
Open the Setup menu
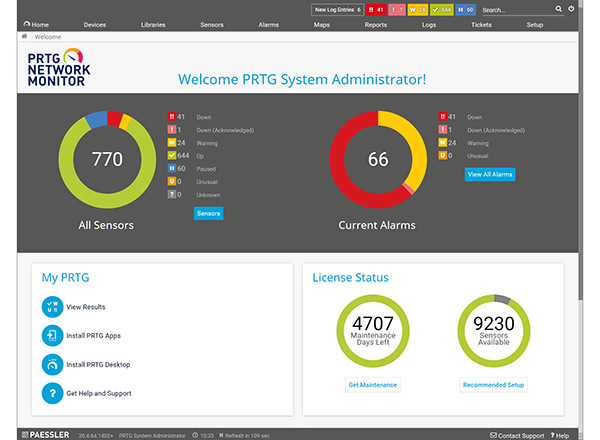pos(535,24)
